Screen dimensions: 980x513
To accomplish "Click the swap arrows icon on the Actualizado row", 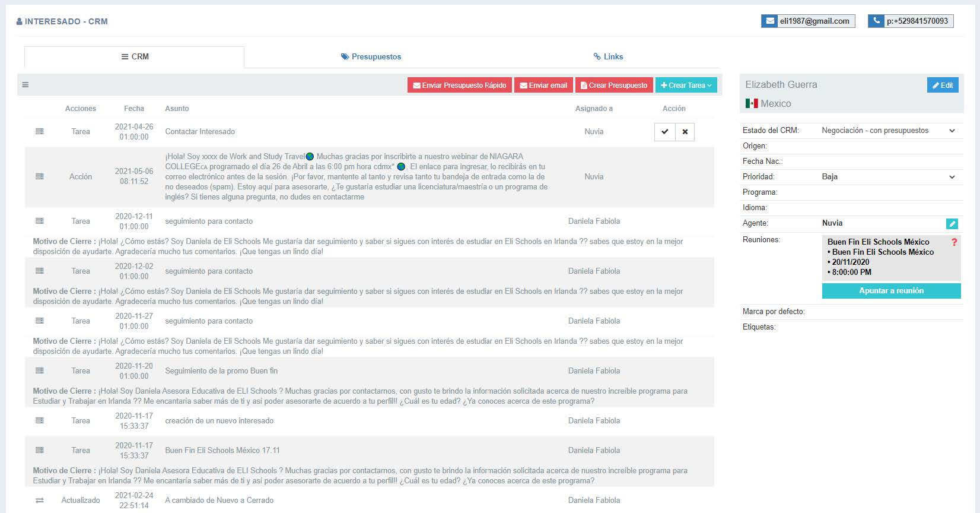I will 40,501.
